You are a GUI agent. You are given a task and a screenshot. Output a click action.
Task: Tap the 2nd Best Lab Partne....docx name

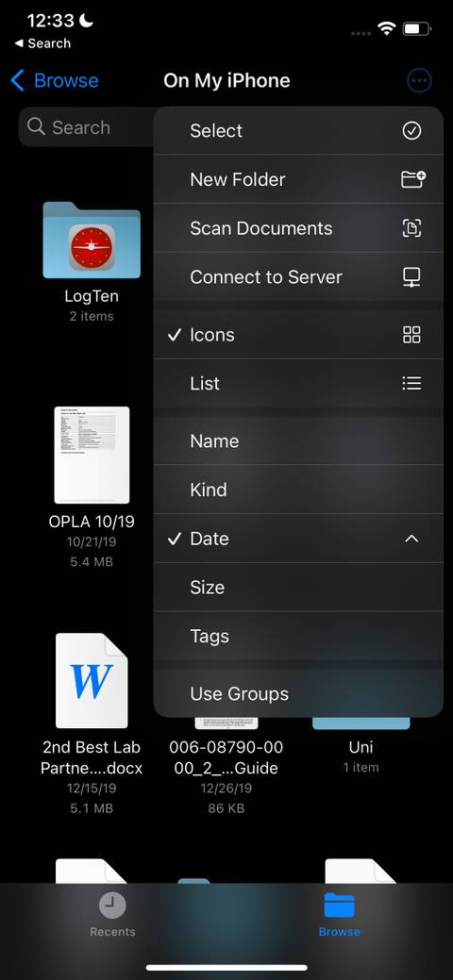click(92, 757)
